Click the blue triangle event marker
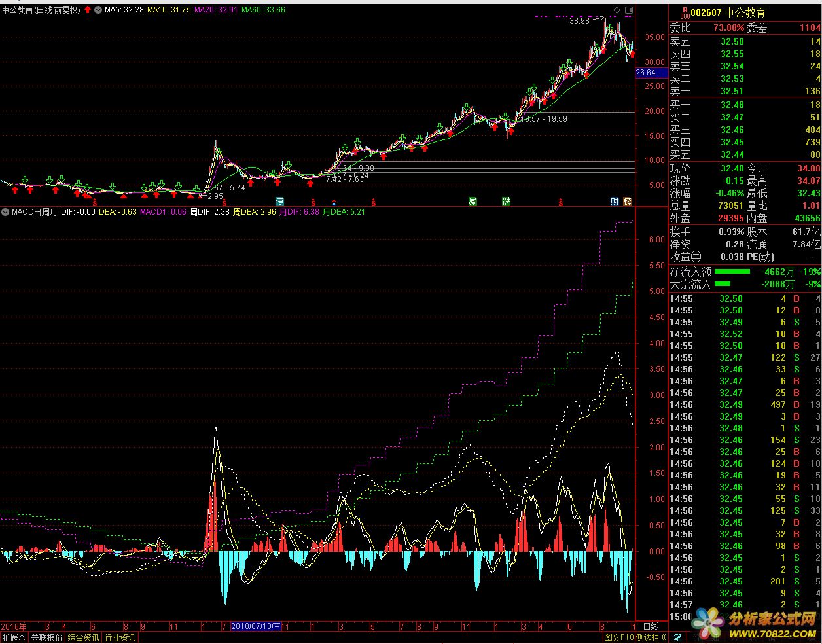This screenshot has height=644, width=822. [334, 202]
